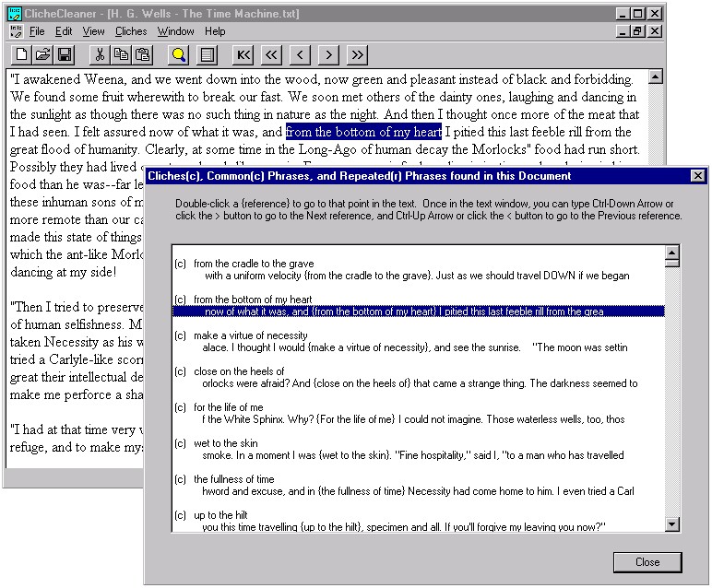Show the phrase list window icon
712x588 pixels.
pyautogui.click(x=208, y=55)
